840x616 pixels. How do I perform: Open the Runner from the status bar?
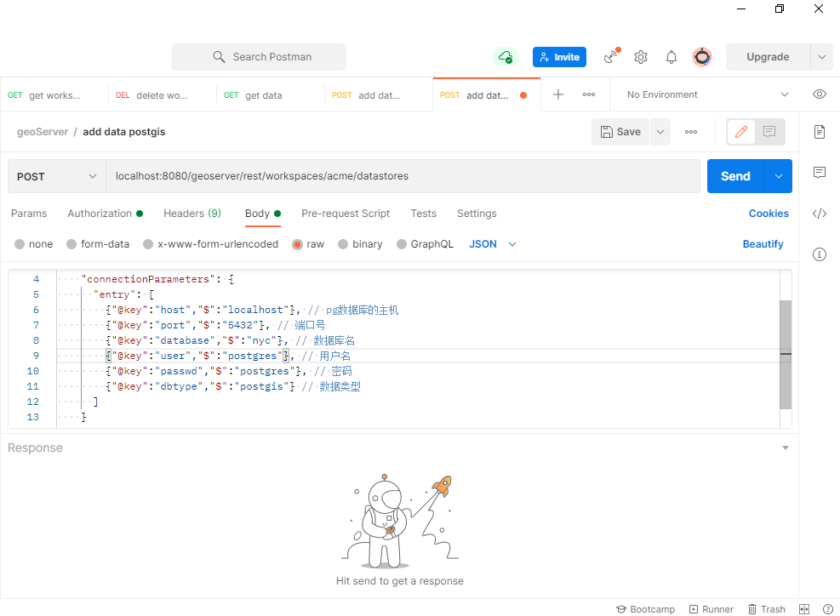711,609
